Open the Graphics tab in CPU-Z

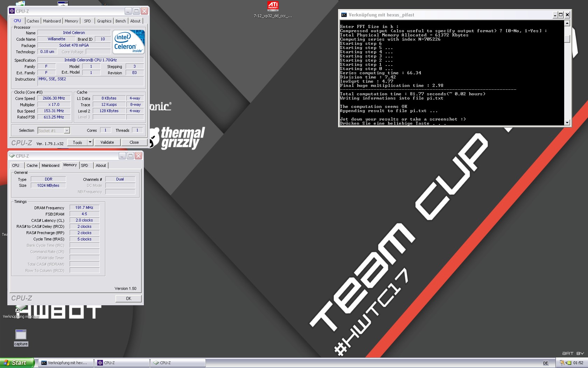coord(104,21)
